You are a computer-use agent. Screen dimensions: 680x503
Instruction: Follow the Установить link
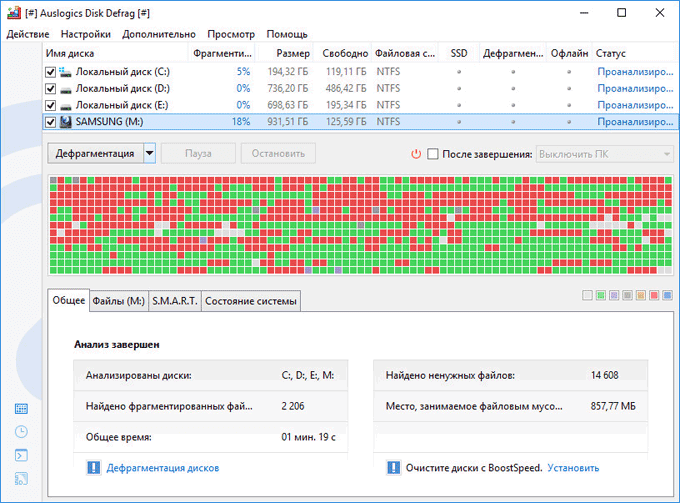pyautogui.click(x=573, y=468)
